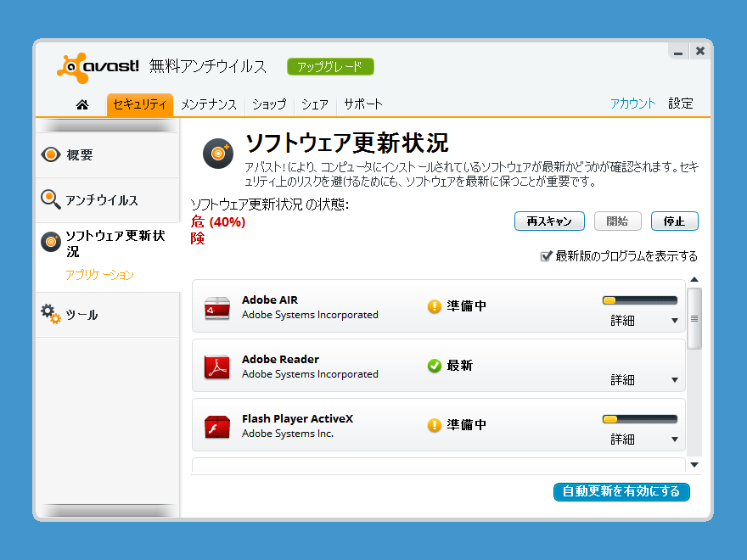The image size is (747, 560).
Task: Open the アカウント link
Action: [633, 104]
